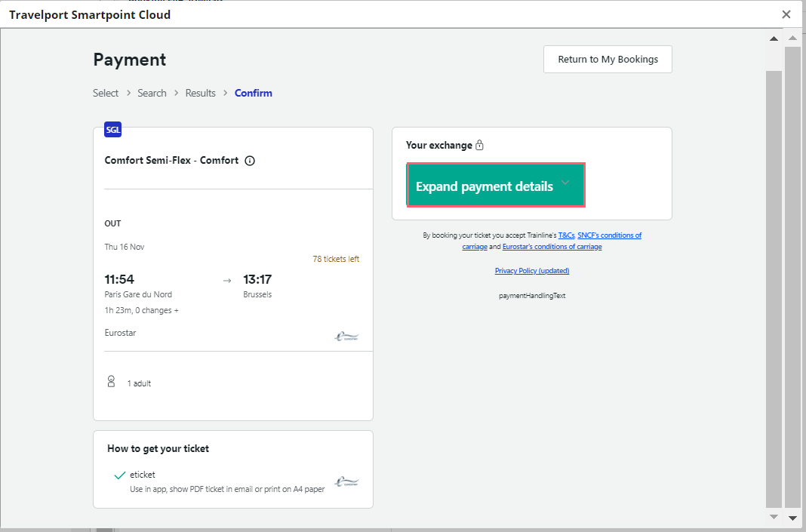Click the Eurostar logo in the journey card
This screenshot has width=806, height=532.
(x=346, y=337)
